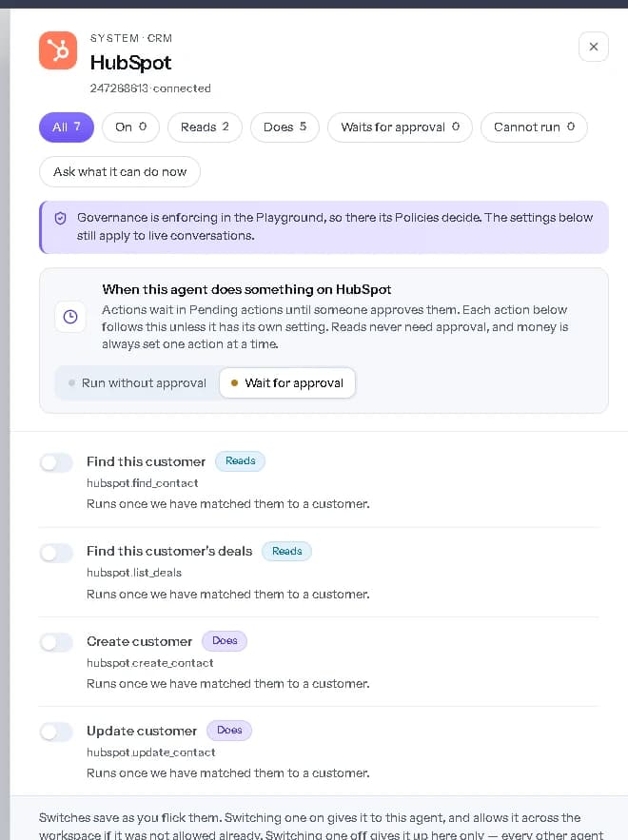Click the Does badge beside Update customer
The height and width of the screenshot is (840, 628).
(229, 731)
